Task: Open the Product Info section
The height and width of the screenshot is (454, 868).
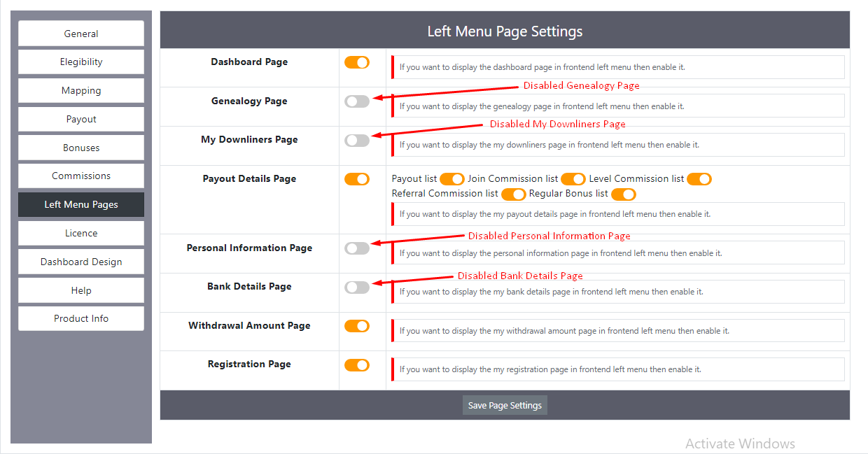Action: coord(80,318)
